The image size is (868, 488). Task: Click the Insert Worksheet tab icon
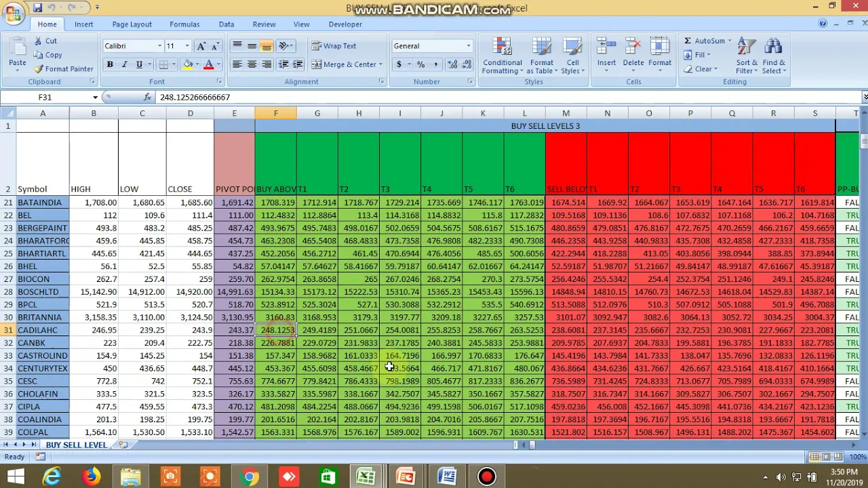[123, 445]
